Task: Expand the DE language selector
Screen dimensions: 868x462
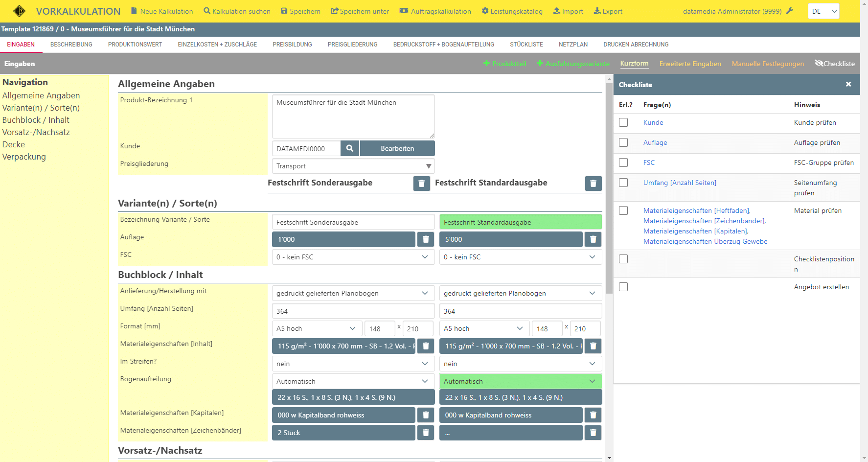Action: click(x=823, y=11)
